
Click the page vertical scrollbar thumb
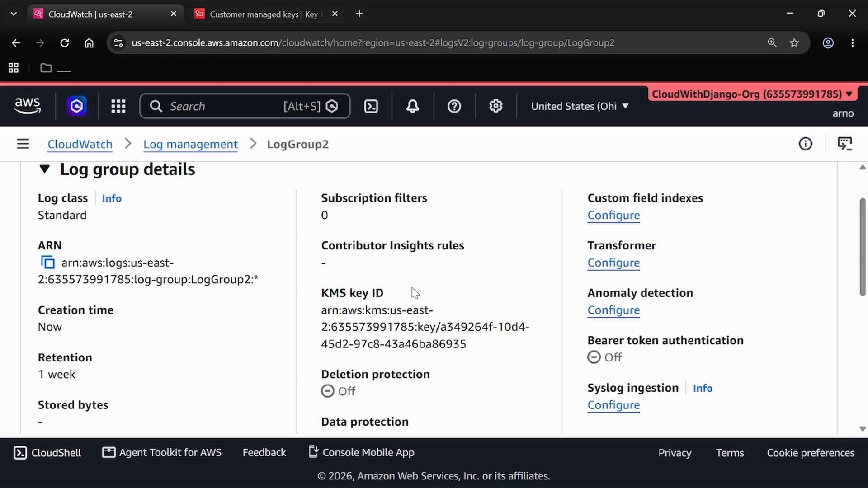(863, 247)
